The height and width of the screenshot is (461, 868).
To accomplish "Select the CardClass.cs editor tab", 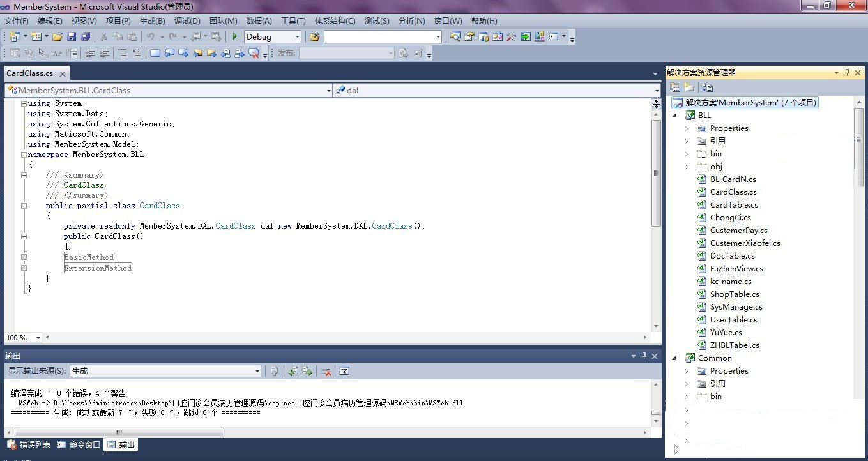I will point(30,73).
